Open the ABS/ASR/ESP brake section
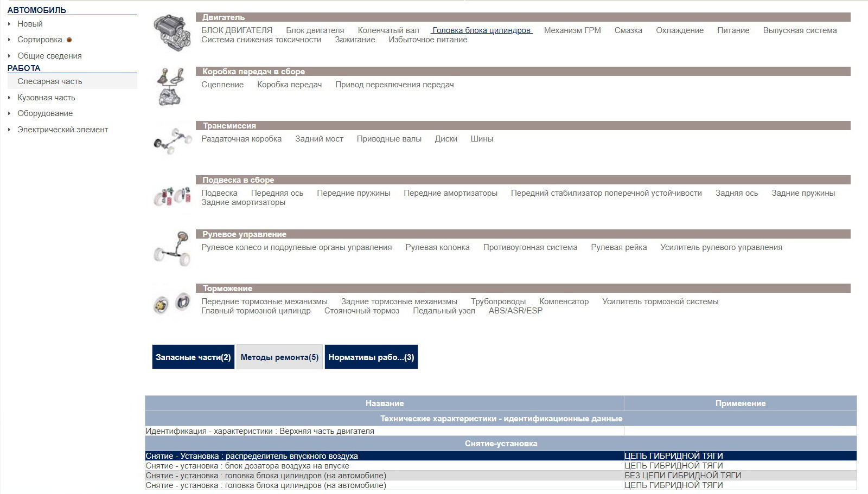Screen dimensions: 868x494 click(x=515, y=311)
